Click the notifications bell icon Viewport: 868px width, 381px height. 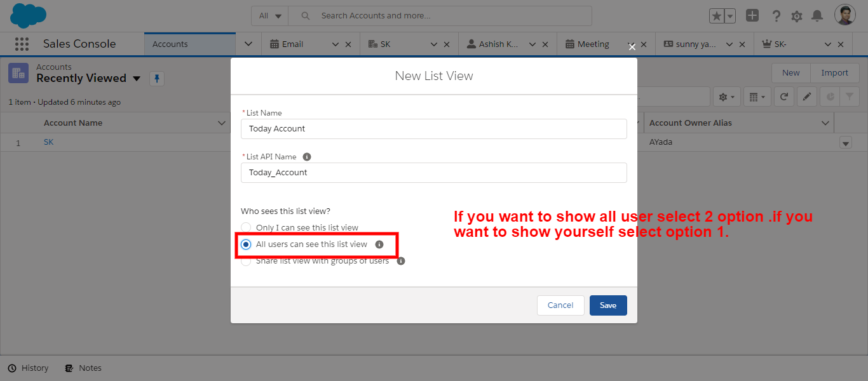point(817,16)
